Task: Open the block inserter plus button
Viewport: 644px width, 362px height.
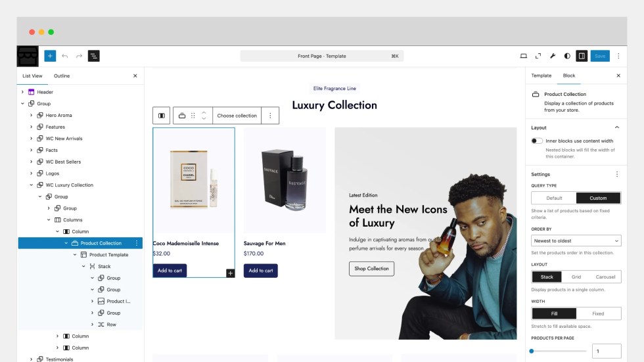Action: pyautogui.click(x=50, y=56)
